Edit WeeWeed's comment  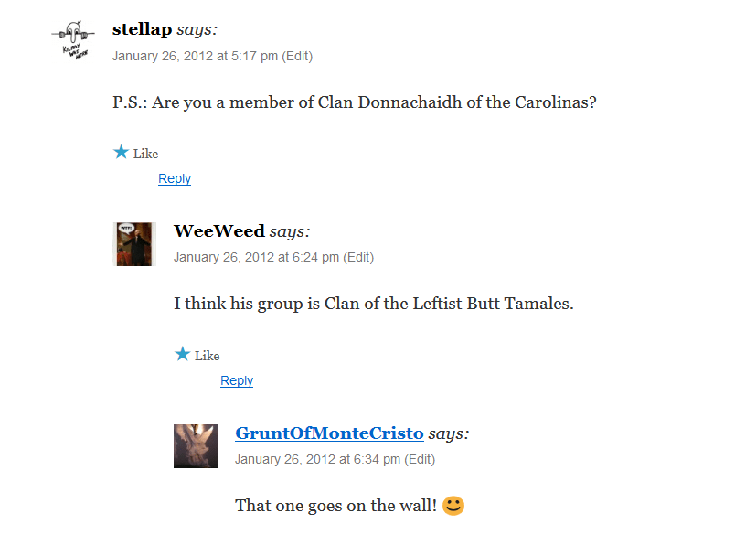(358, 257)
